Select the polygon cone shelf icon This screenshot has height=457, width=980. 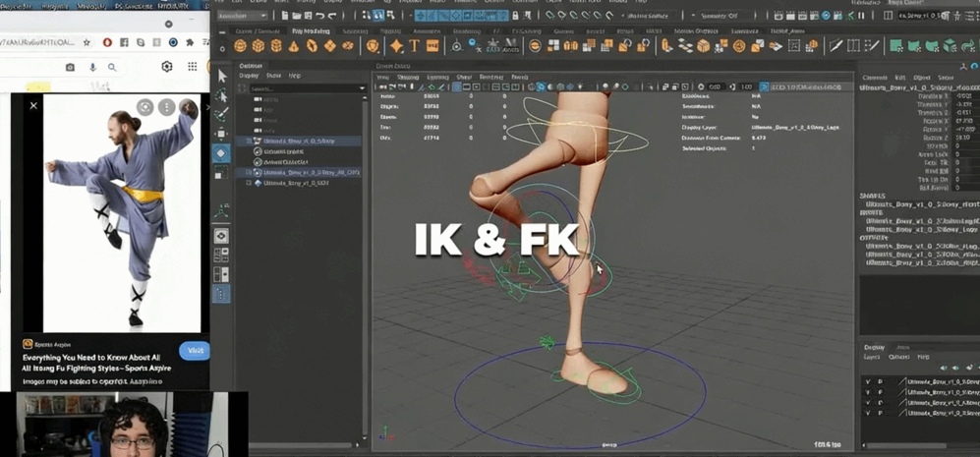click(294, 46)
